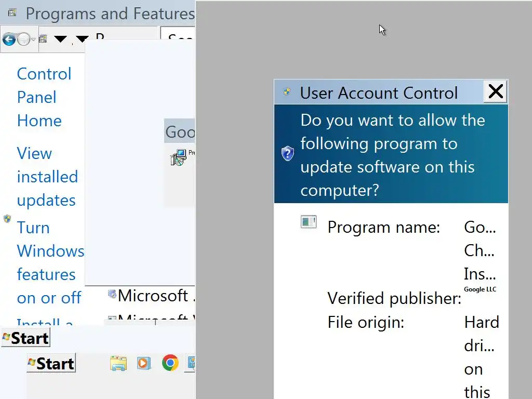Open File Explorer from the taskbar
Screen dimensions: 532x399
pos(118,363)
